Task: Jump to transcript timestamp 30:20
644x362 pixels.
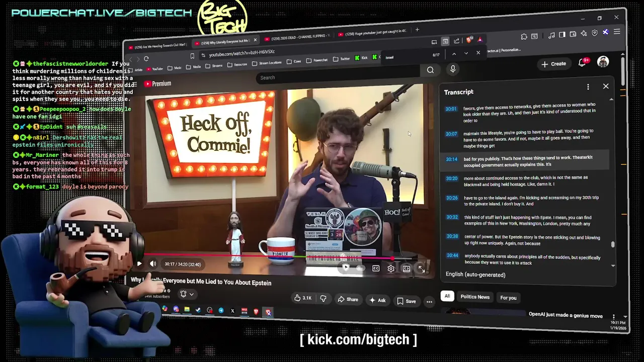Action: 452,178
